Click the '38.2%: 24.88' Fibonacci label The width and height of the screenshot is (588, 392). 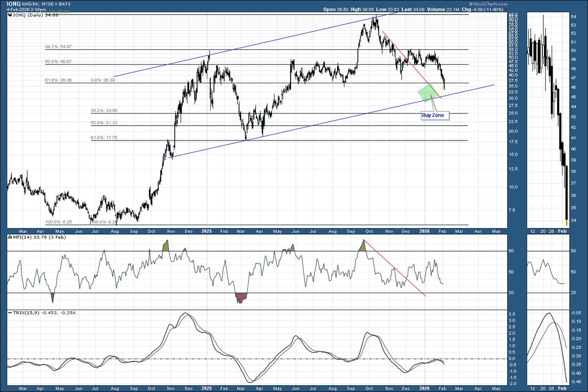[104, 111]
